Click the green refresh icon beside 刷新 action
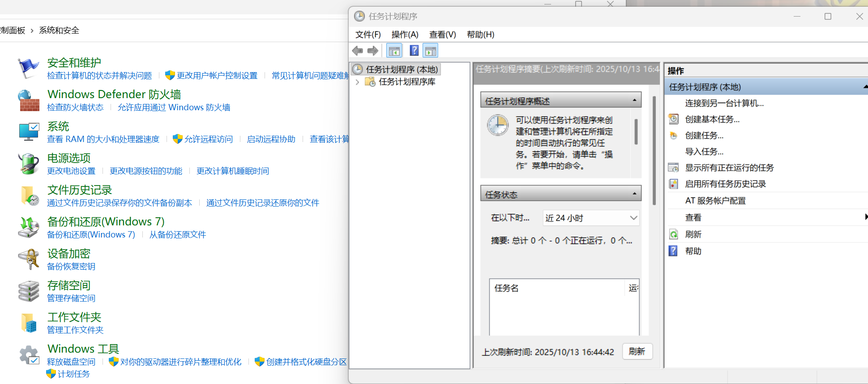The height and width of the screenshot is (384, 868). [674, 234]
